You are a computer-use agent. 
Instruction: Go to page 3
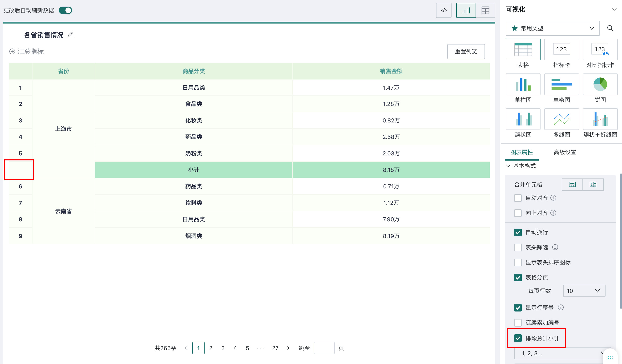coord(223,348)
